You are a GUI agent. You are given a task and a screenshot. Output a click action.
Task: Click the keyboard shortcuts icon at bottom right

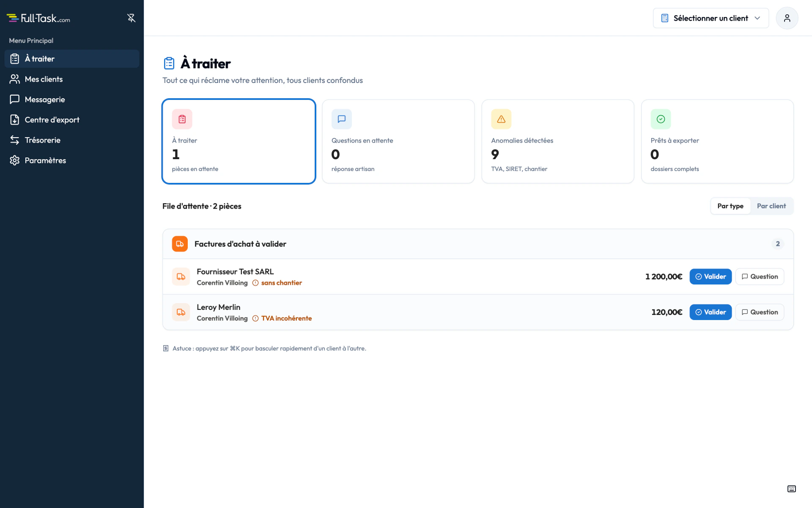(x=792, y=489)
